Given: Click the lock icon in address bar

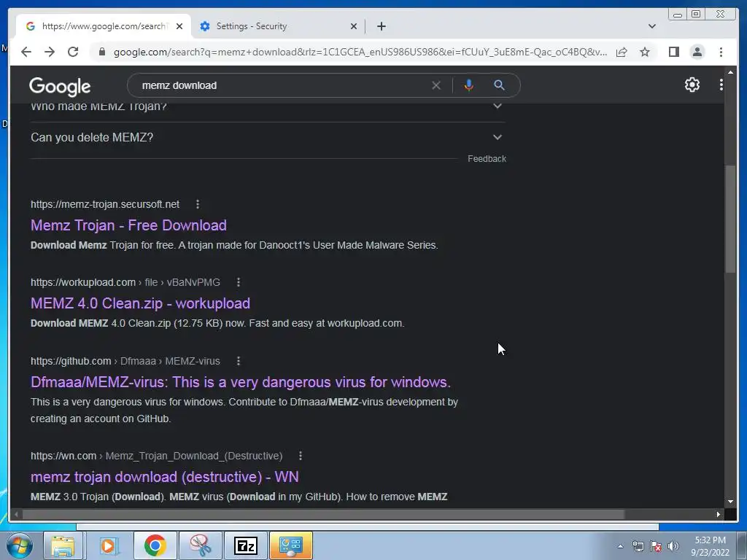Looking at the screenshot, I should tap(101, 52).
